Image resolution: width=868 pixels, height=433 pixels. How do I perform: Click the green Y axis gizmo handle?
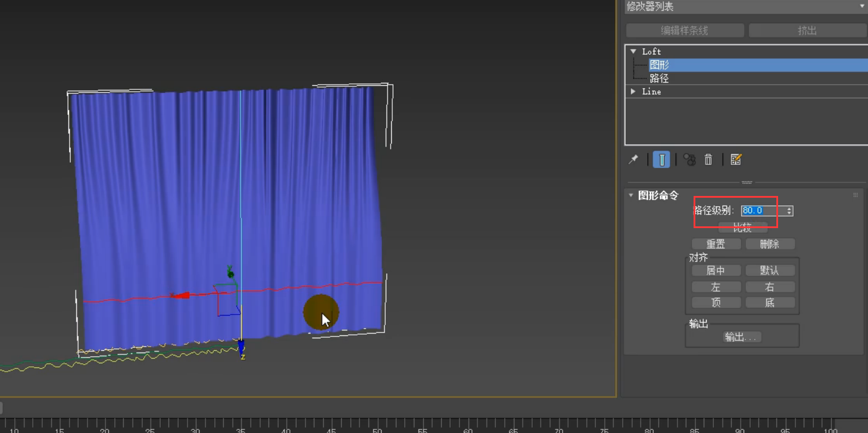tap(230, 274)
